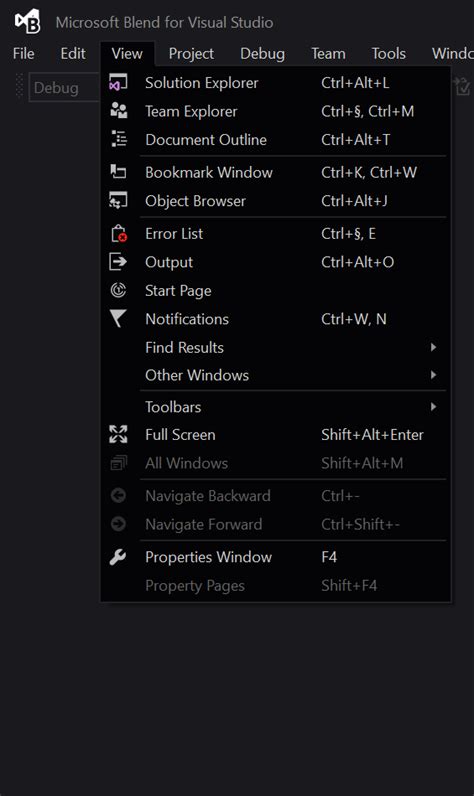Click the Ctrl+Alt+O shortcut text
The image size is (474, 796).
pos(357,262)
